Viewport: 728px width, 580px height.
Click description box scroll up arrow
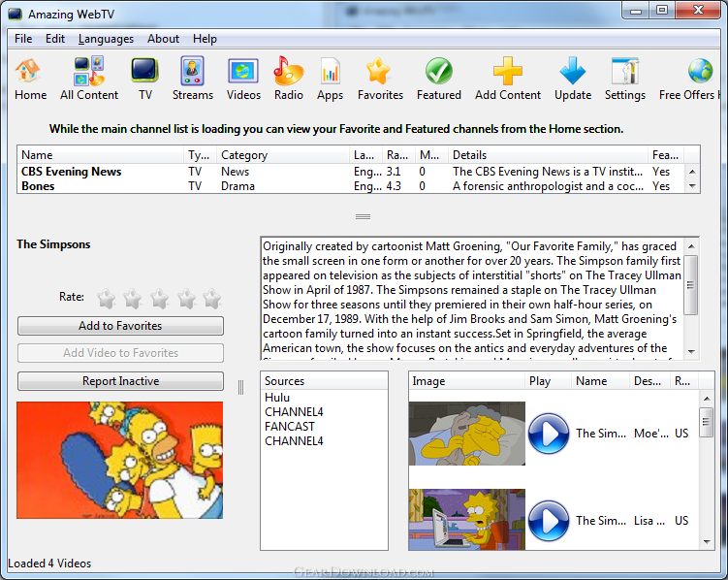(x=691, y=246)
